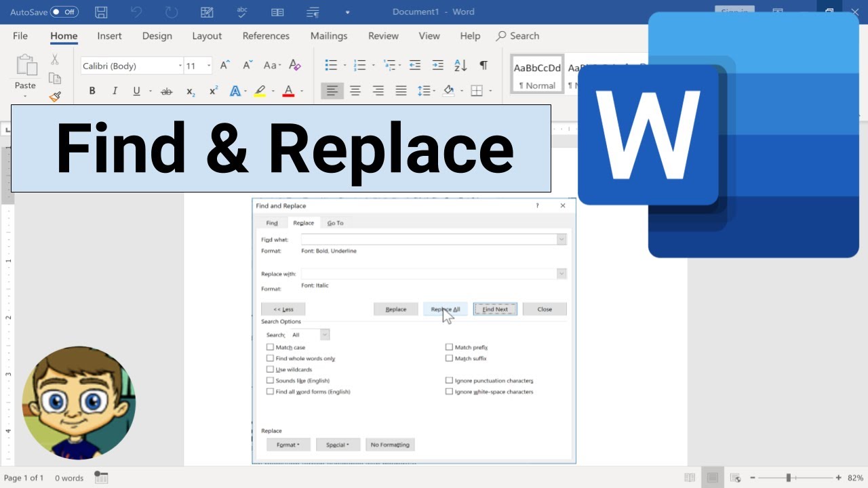Click the Undo arrow icon
This screenshot has height=488, width=868.
point(136,12)
